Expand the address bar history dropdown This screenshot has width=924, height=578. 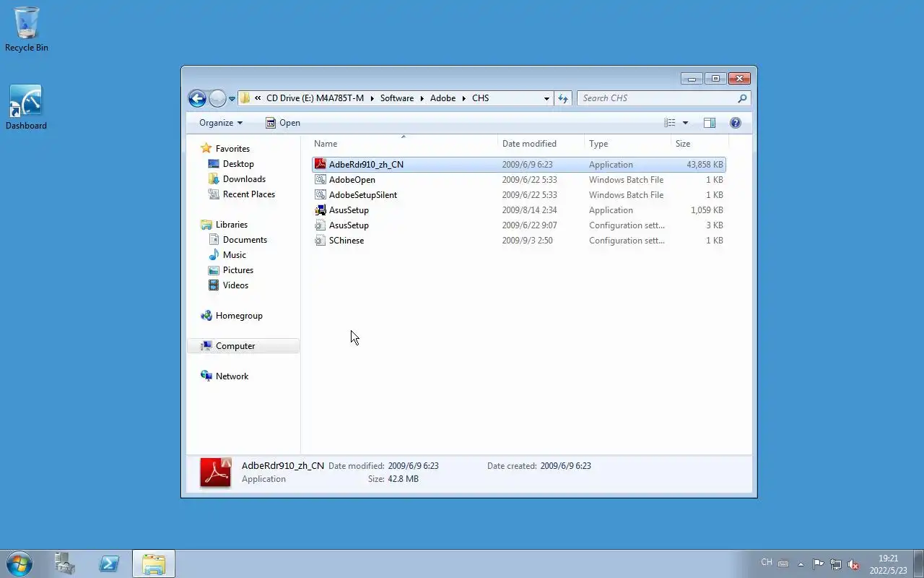tap(546, 98)
